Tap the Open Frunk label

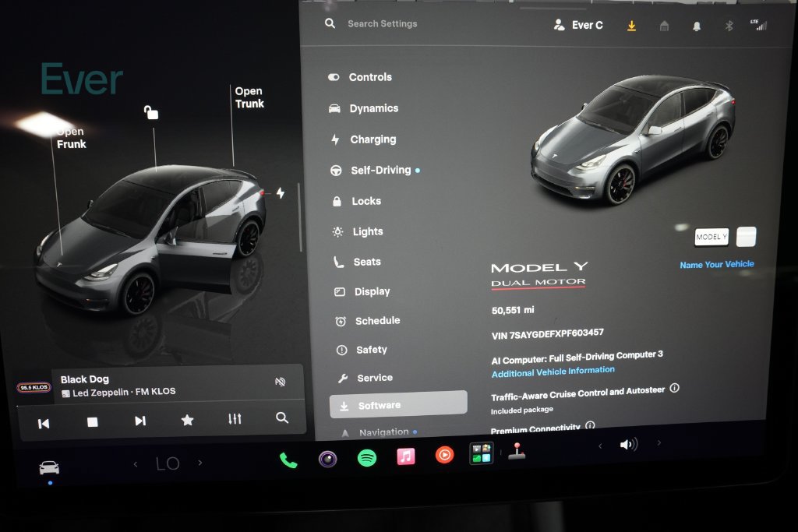coord(71,138)
